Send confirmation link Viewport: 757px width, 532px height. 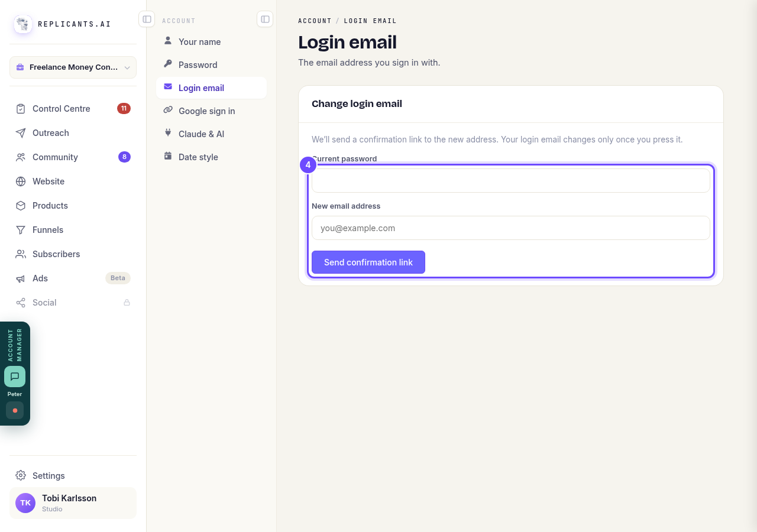[x=368, y=262]
